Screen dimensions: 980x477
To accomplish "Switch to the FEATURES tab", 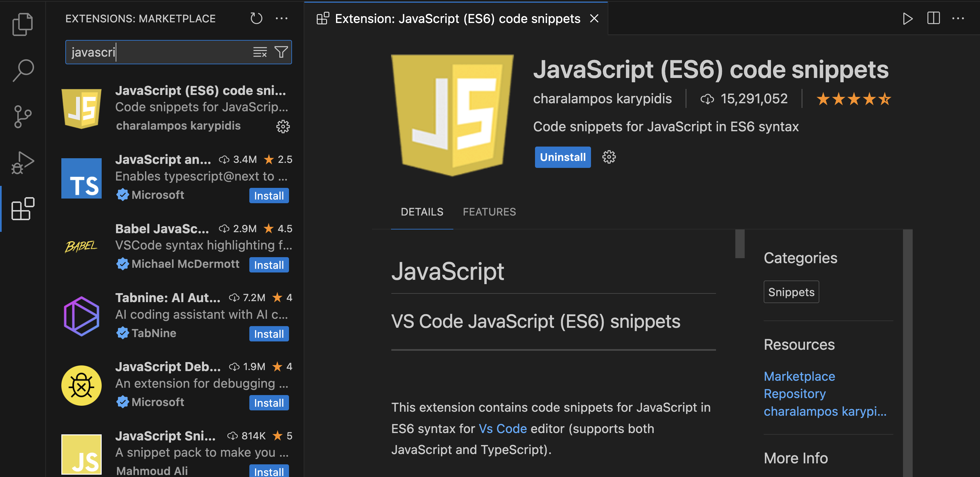I will pos(489,212).
